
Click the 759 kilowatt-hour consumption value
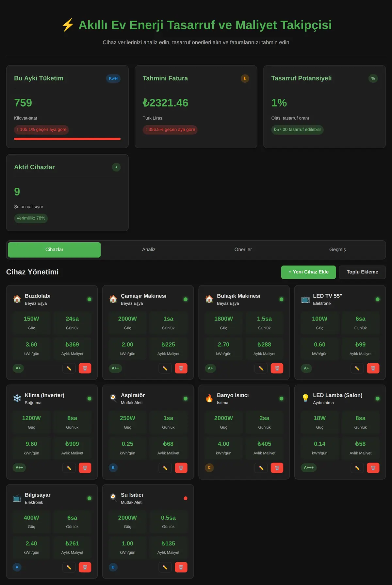click(23, 103)
